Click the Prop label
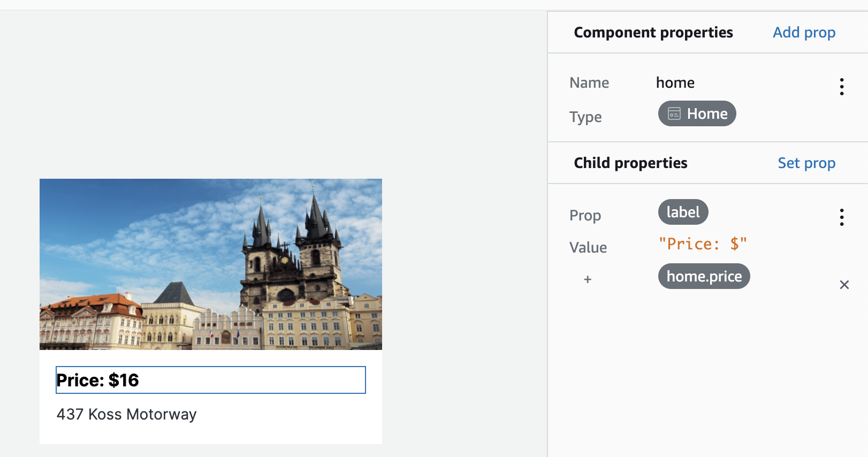The image size is (868, 457). point(585,215)
